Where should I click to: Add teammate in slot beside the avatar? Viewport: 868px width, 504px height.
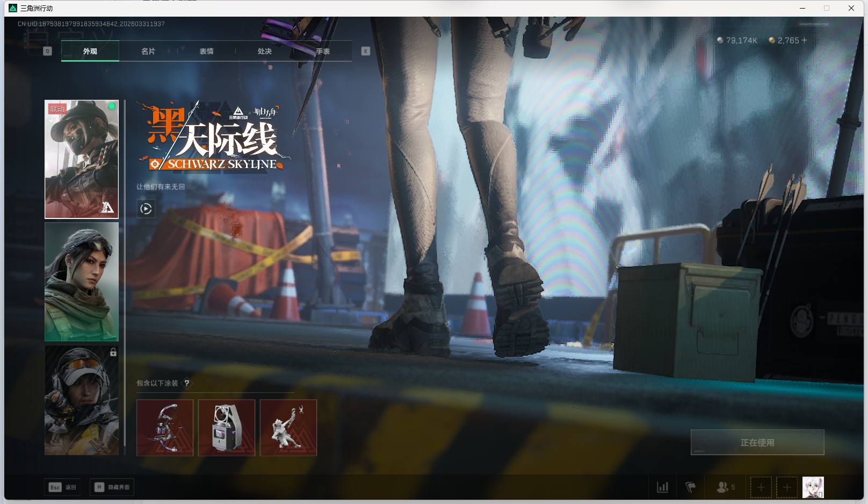787,487
